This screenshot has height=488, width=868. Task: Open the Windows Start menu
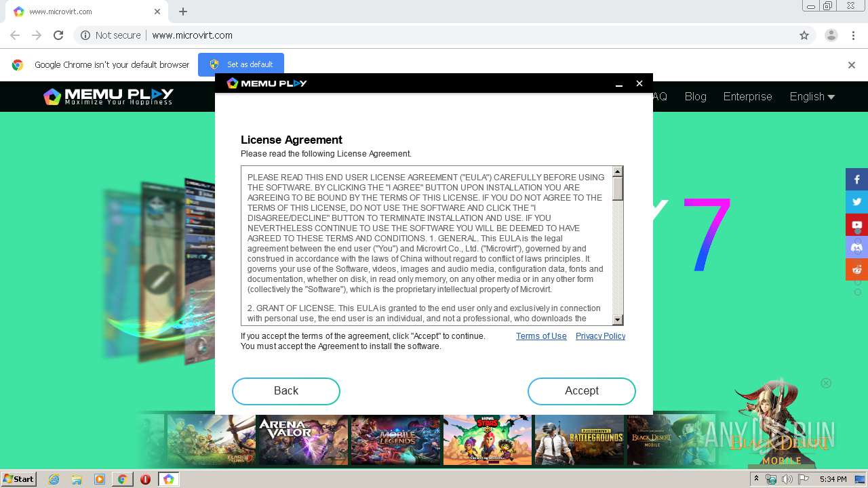(18, 479)
